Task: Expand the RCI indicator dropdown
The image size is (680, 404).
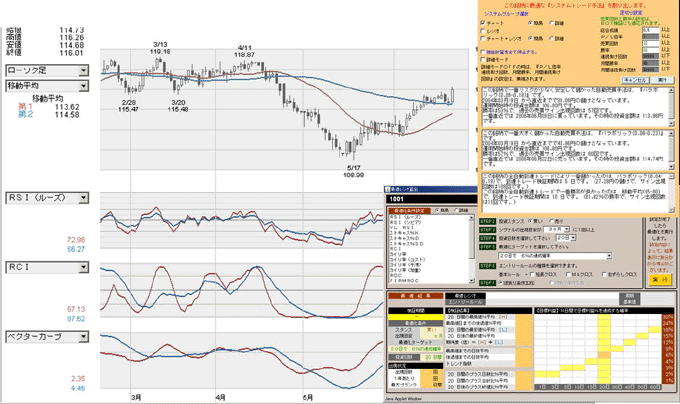Action: point(83,267)
